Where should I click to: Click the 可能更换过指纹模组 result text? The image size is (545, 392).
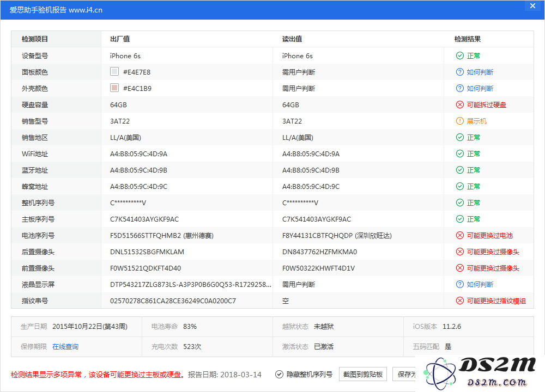coord(496,301)
